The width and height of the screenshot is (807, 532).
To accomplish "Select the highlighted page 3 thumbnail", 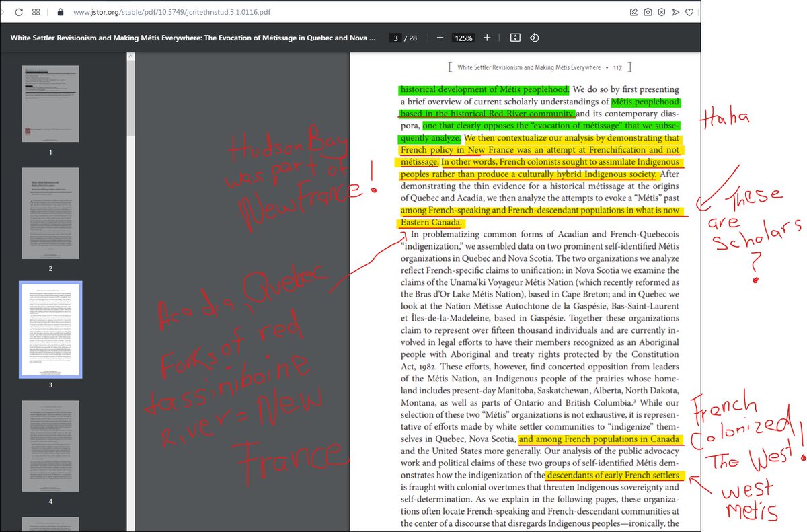I will [51, 330].
